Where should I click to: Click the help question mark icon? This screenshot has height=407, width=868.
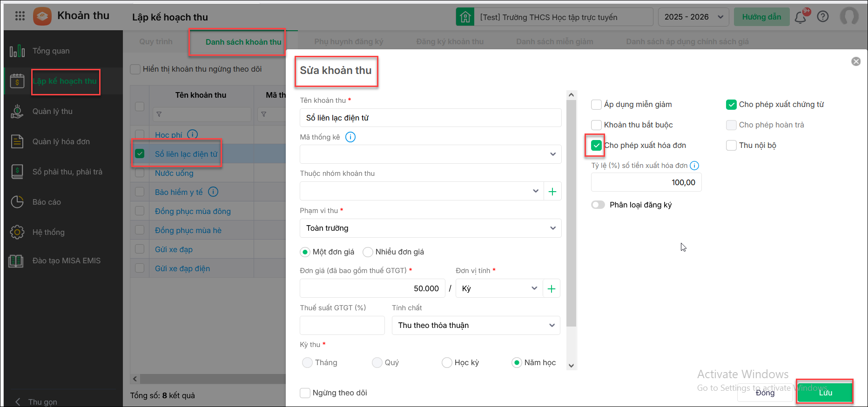(x=823, y=17)
